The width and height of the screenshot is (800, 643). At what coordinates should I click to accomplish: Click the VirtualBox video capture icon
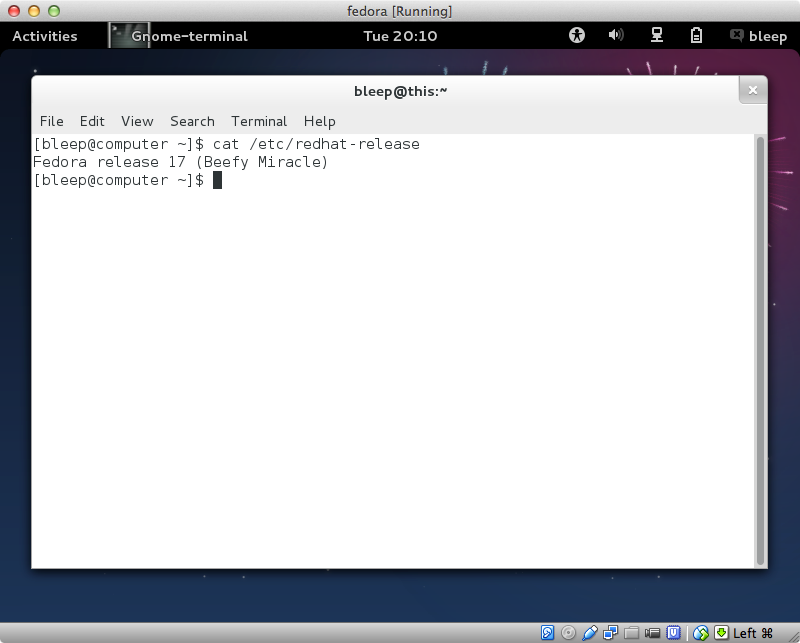point(653,632)
